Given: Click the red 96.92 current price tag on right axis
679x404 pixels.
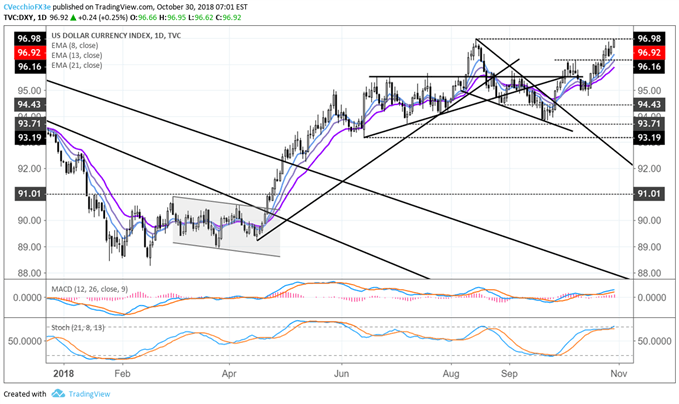Looking at the screenshot, I should click(x=649, y=53).
